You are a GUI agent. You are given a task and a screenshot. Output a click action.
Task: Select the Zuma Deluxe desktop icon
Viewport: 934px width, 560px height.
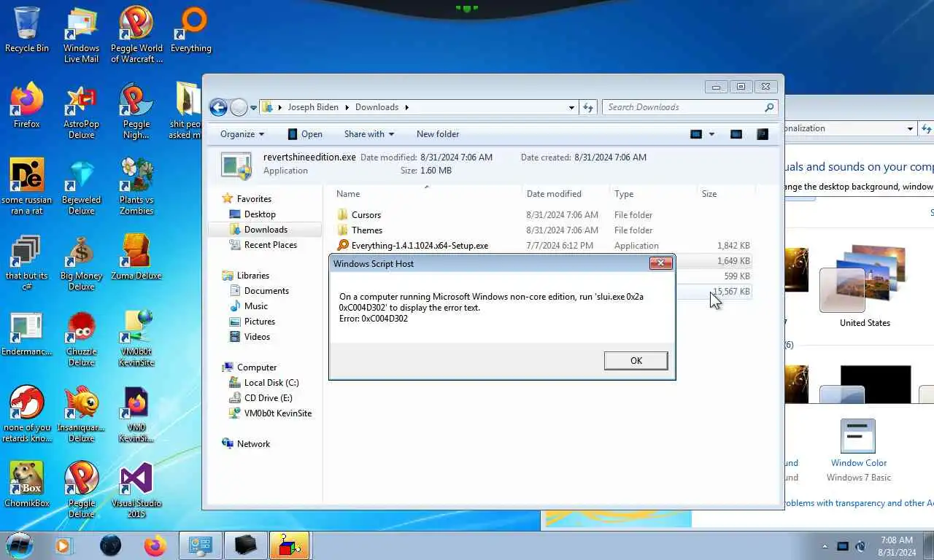(x=136, y=257)
